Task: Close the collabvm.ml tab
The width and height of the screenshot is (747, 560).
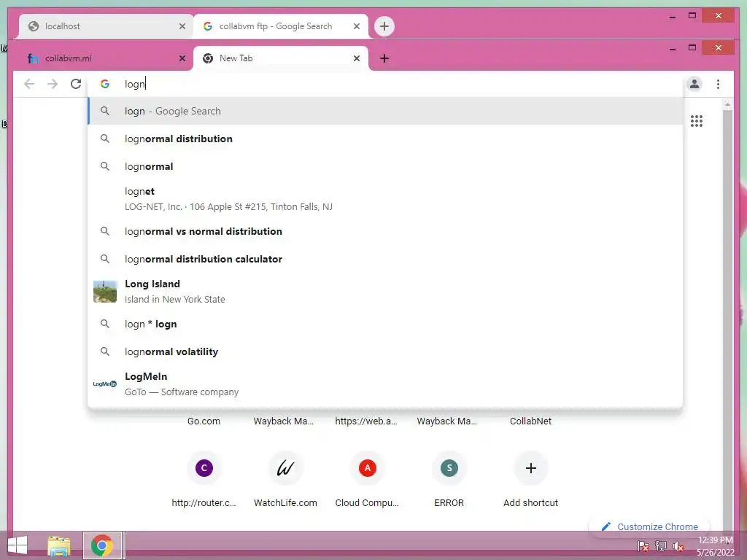Action: pos(182,58)
